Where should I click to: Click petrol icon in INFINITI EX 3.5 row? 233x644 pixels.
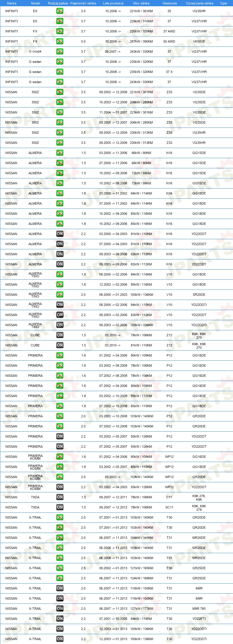coord(60,11)
